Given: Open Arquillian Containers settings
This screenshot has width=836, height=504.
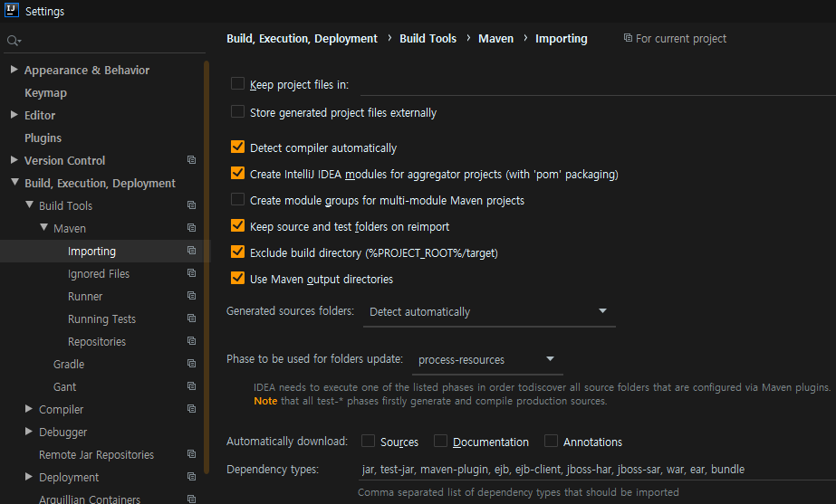Looking at the screenshot, I should (90, 499).
